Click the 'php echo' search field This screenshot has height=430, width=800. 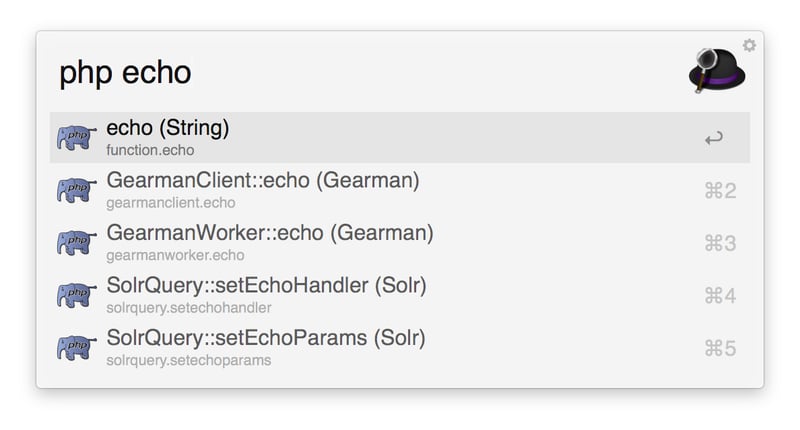(350, 72)
